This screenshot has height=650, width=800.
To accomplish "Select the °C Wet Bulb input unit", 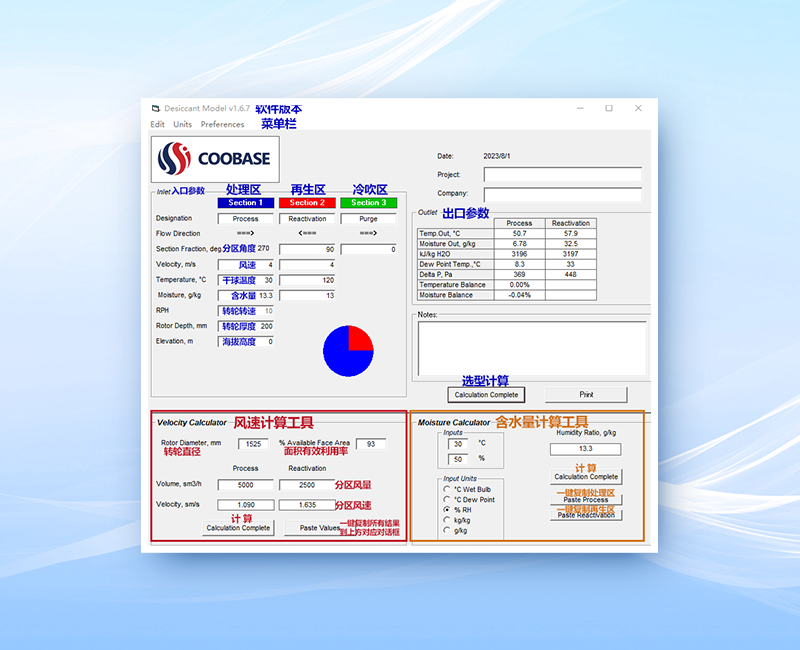I will (447, 489).
